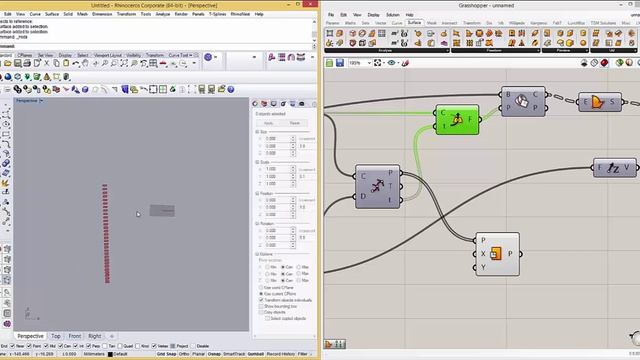Switch to the Surface tab in Grasshopper
Image resolution: width=640 pixels, height=360 pixels.
point(414,23)
